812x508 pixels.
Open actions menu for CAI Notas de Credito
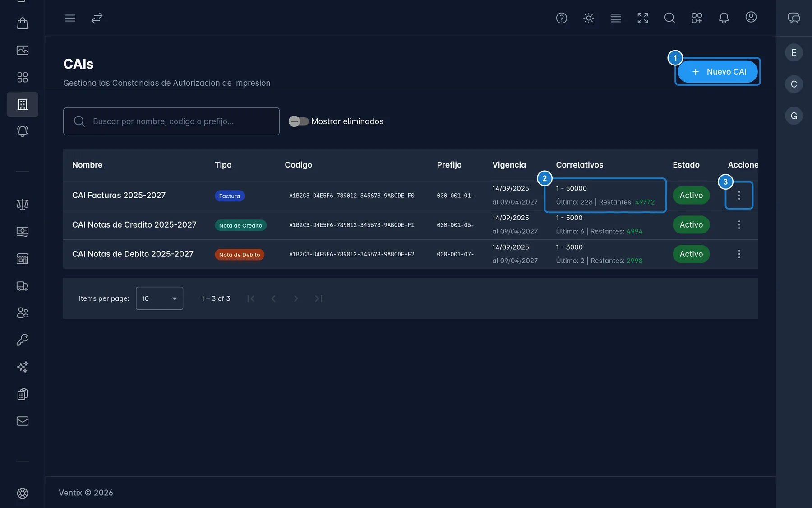click(739, 225)
